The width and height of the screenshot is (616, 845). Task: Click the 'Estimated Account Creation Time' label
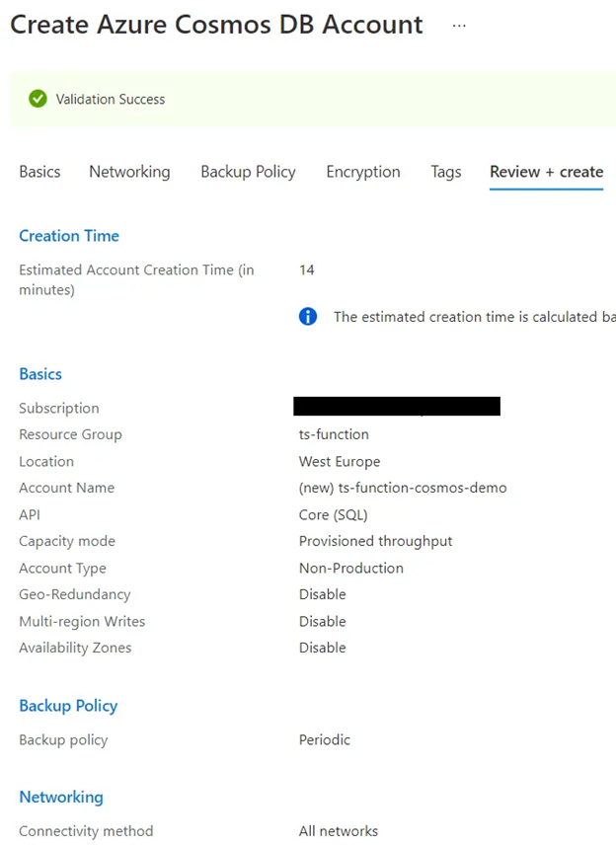click(x=136, y=279)
